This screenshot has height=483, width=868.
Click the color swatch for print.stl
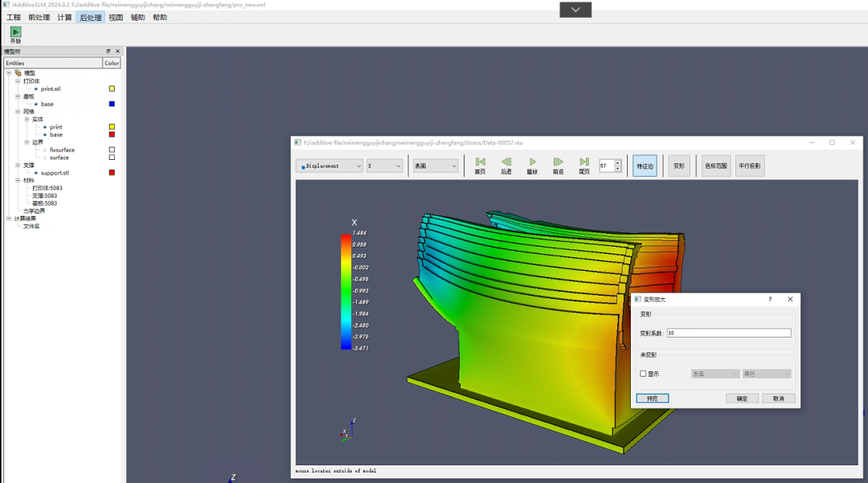pos(112,88)
